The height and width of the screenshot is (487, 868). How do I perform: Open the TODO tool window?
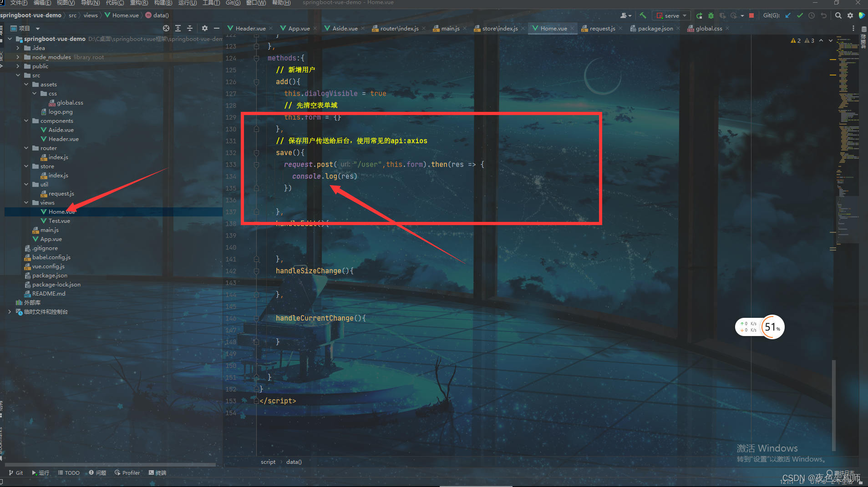click(x=69, y=473)
